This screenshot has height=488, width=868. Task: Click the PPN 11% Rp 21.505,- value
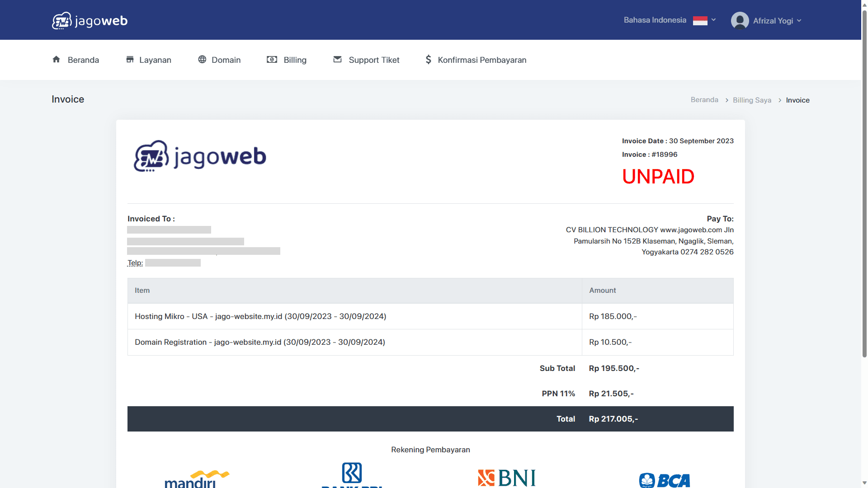[611, 394]
